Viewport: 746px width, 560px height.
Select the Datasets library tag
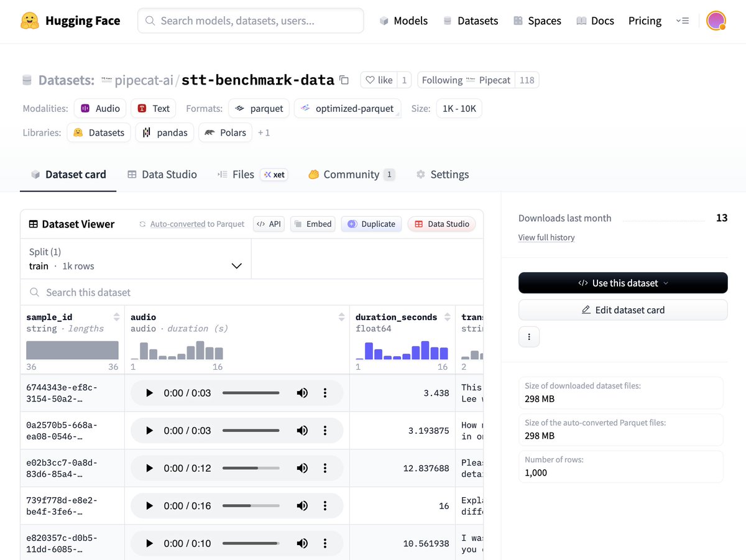99,132
